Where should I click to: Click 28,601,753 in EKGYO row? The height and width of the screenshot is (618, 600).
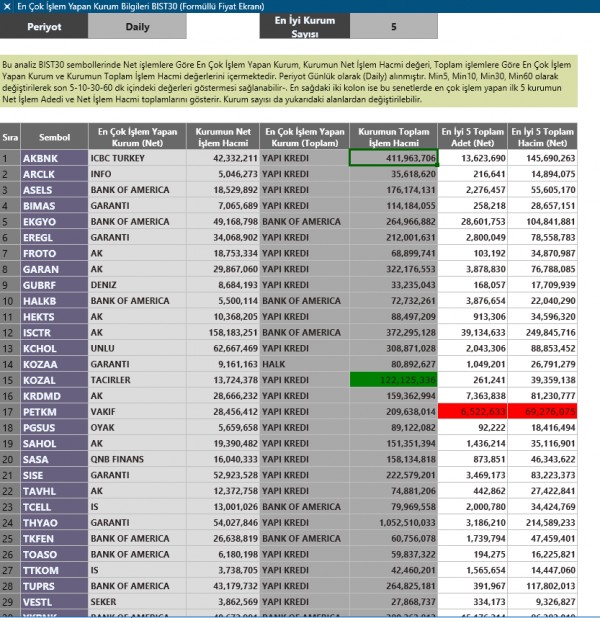pyautogui.click(x=473, y=222)
